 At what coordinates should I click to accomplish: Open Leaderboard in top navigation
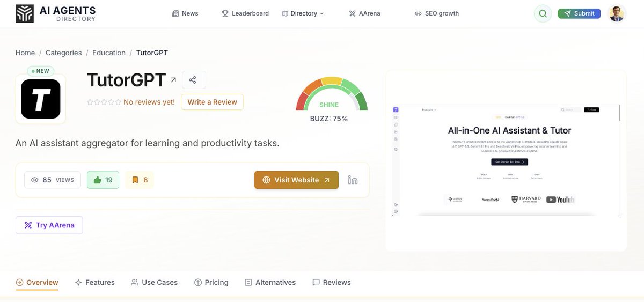coord(245,13)
